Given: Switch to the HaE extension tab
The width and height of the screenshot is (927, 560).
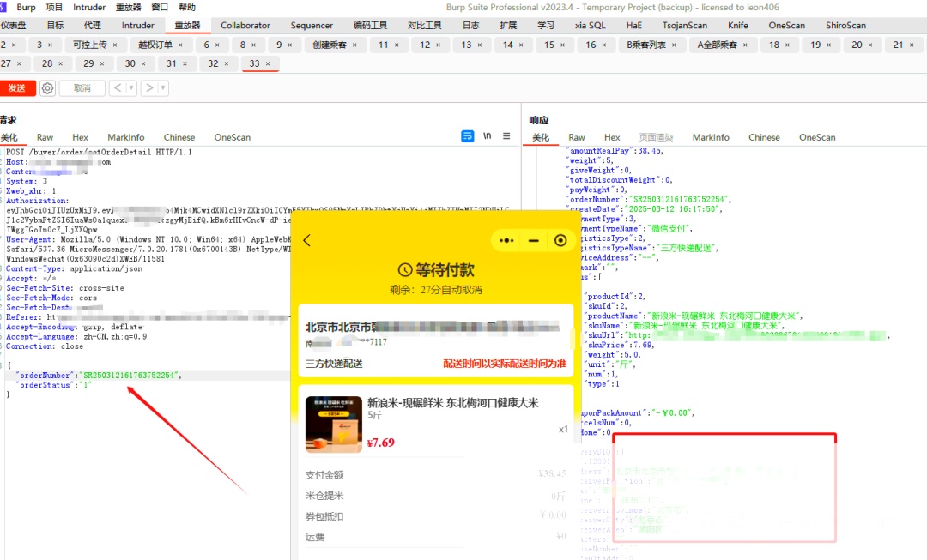Looking at the screenshot, I should [x=633, y=26].
